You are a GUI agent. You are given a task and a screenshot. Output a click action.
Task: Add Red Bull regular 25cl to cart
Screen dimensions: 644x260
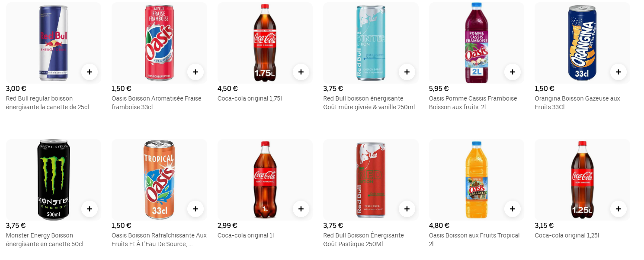click(x=90, y=72)
